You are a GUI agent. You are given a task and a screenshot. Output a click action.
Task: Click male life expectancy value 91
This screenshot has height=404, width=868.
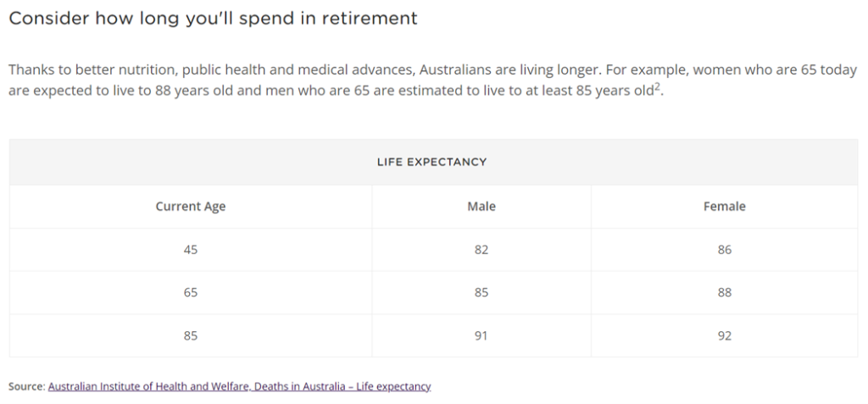point(481,335)
